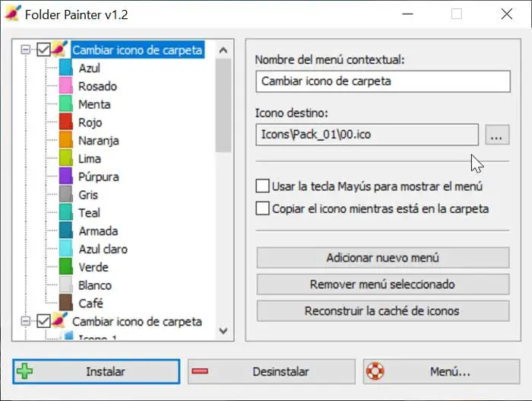Uncheck the second Cambiar icono de carpeta menu
Image resolution: width=532 pixels, height=401 pixels.
[43, 321]
